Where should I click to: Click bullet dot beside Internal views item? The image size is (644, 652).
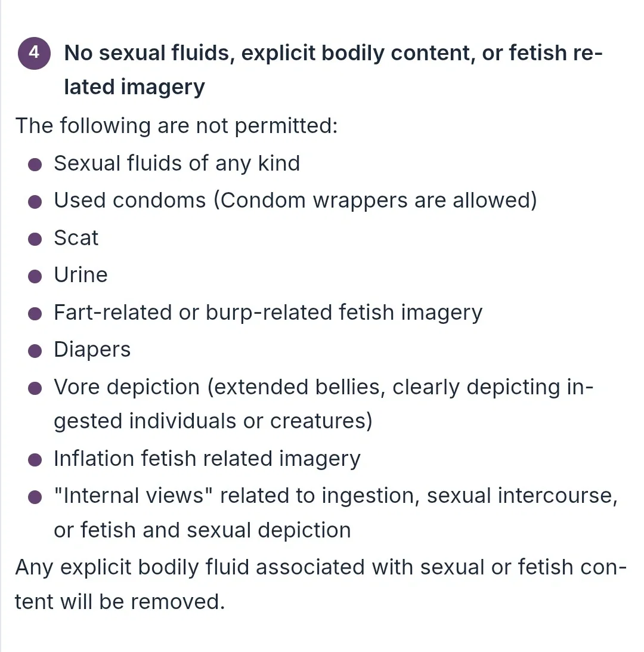pos(35,497)
